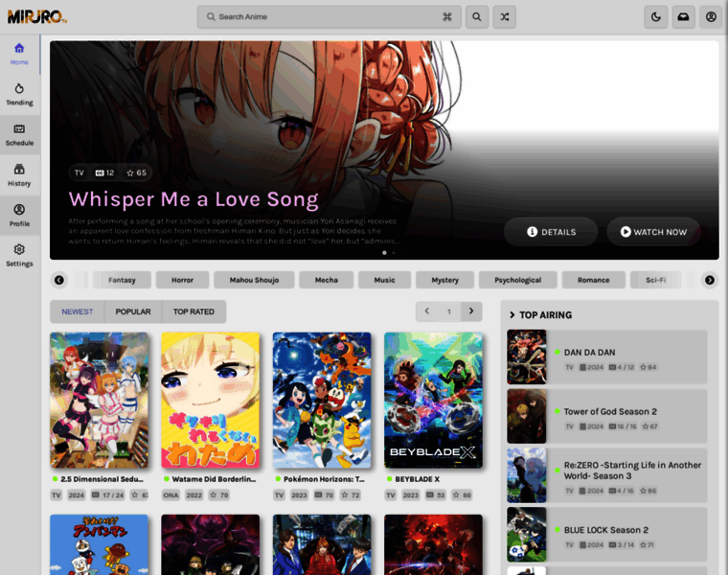Image resolution: width=728 pixels, height=575 pixels.
Task: Select the second banner carousel dot
Action: tap(394, 253)
